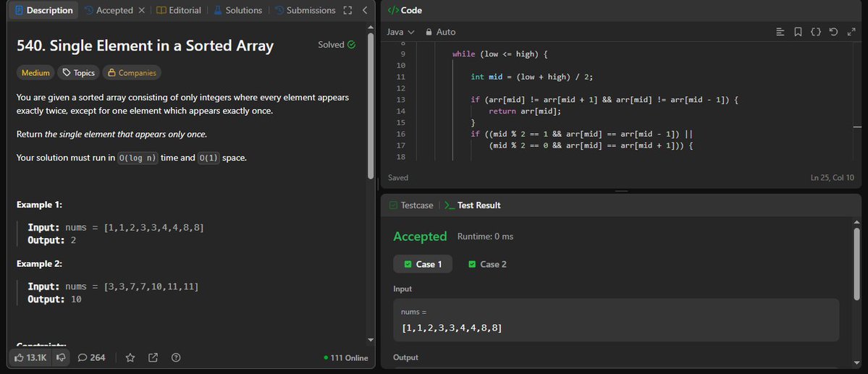Click the 'Accepted' result heading

(x=420, y=237)
